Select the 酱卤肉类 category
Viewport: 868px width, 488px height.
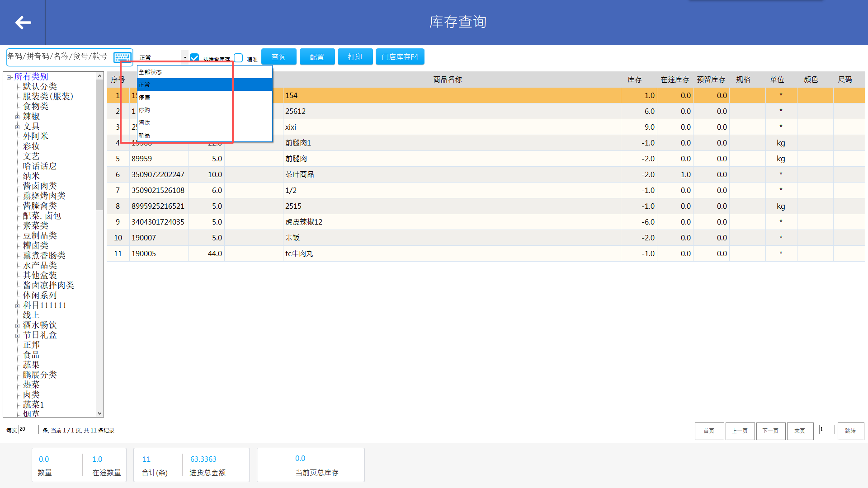click(x=40, y=186)
